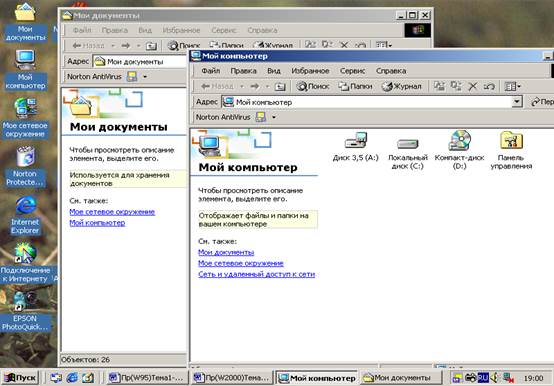Select Internet Explorer desktop icon

(25, 214)
